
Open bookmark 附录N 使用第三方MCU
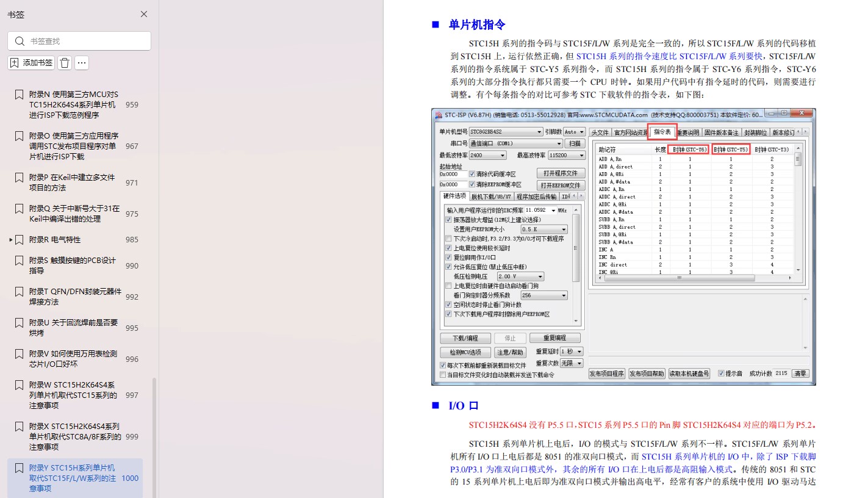click(74, 104)
